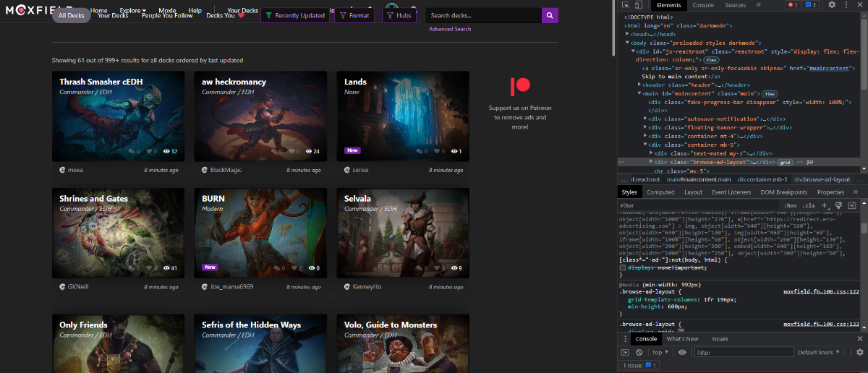The width and height of the screenshot is (868, 373).
Task: Switch to the Sources tab
Action: pyautogui.click(x=735, y=5)
